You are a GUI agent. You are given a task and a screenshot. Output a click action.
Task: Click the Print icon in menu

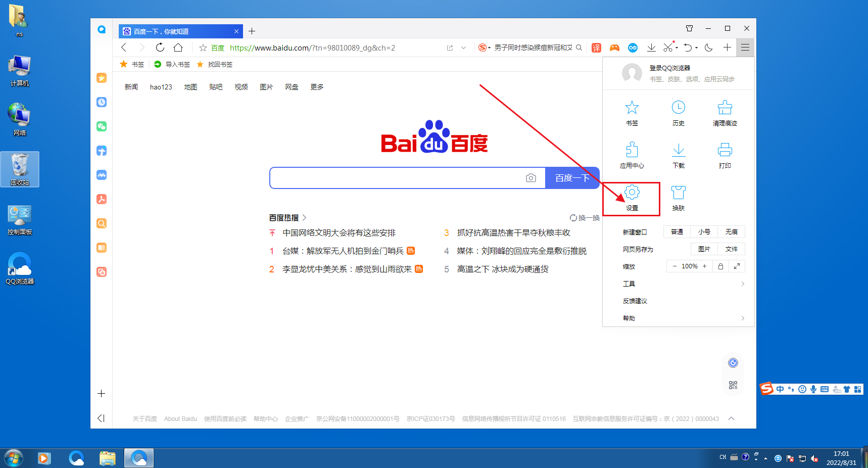725,155
